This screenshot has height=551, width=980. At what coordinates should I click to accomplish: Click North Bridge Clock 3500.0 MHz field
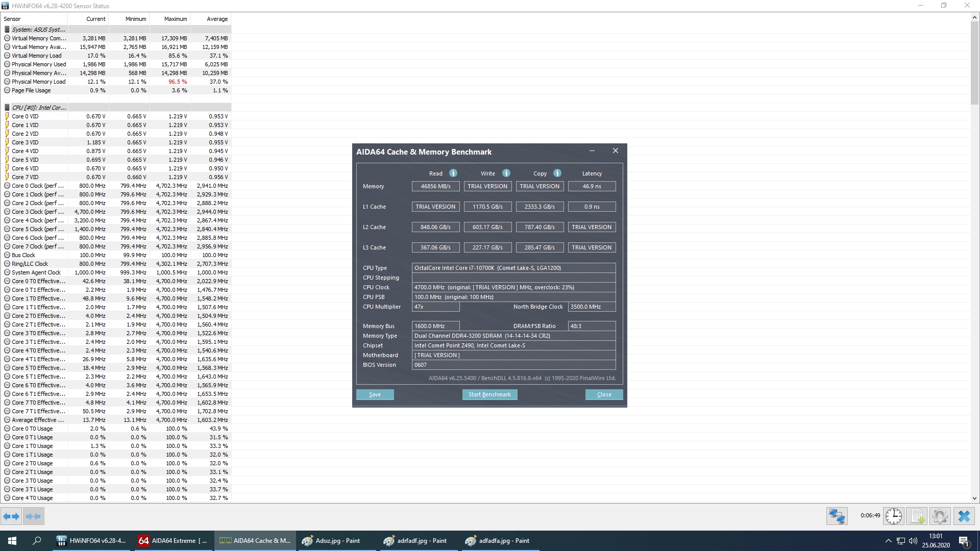(592, 307)
